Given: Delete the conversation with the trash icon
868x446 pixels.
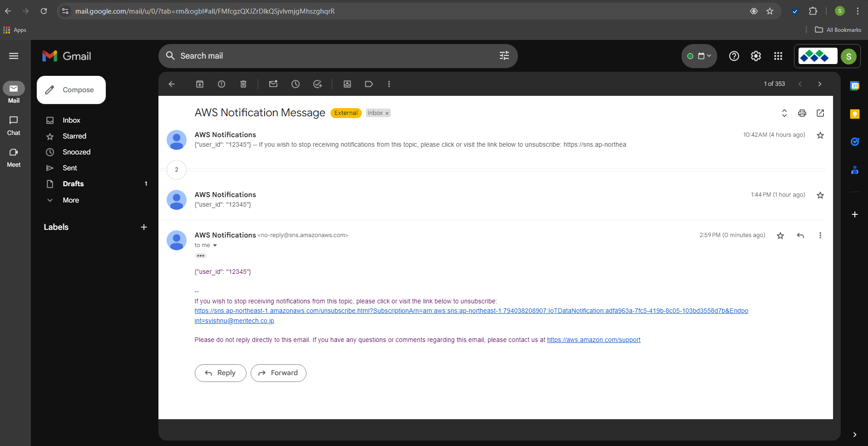Looking at the screenshot, I should click(x=243, y=84).
